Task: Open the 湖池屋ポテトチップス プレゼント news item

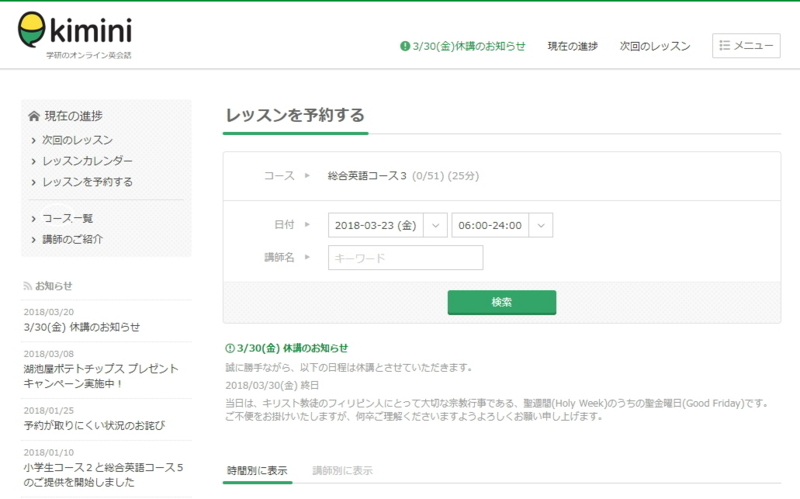Action: pos(101,376)
